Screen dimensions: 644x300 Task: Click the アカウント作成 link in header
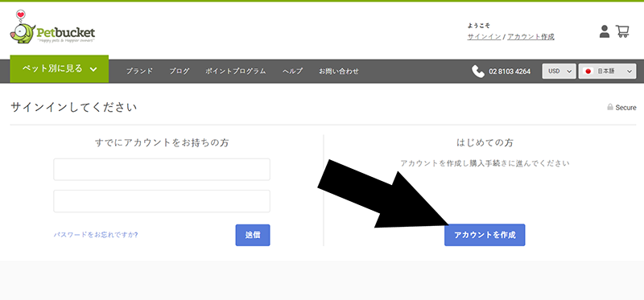point(530,36)
